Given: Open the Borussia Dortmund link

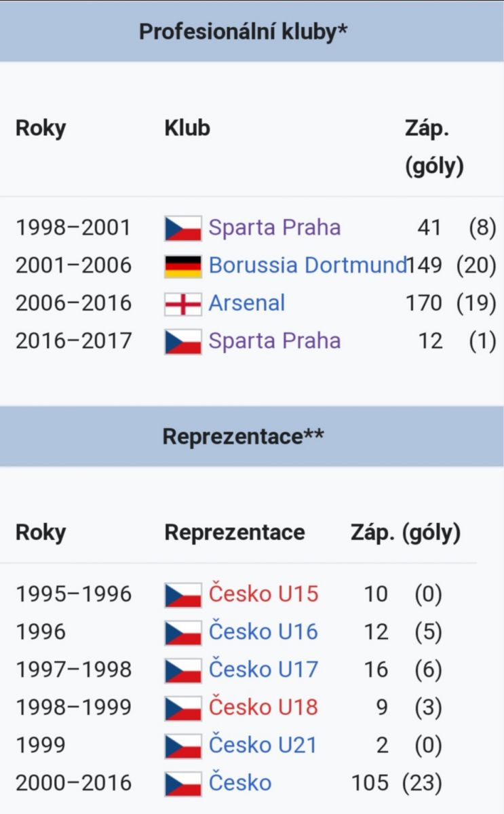Looking at the screenshot, I should click(308, 265).
